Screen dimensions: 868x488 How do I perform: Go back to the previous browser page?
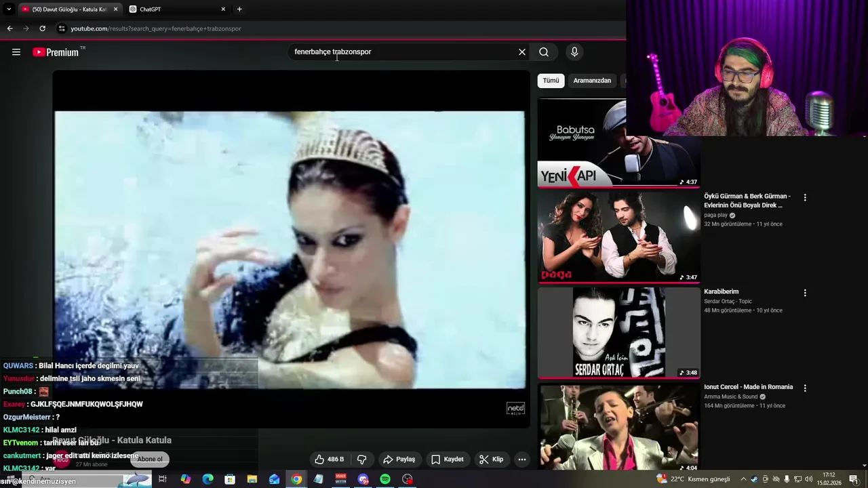coord(9,28)
